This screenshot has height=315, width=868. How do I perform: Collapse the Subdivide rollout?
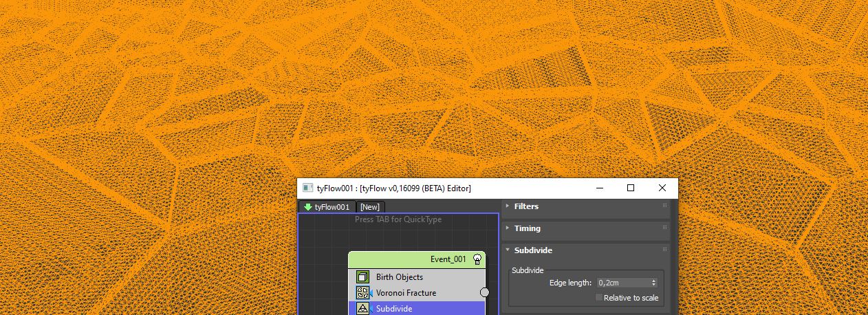tap(533, 250)
